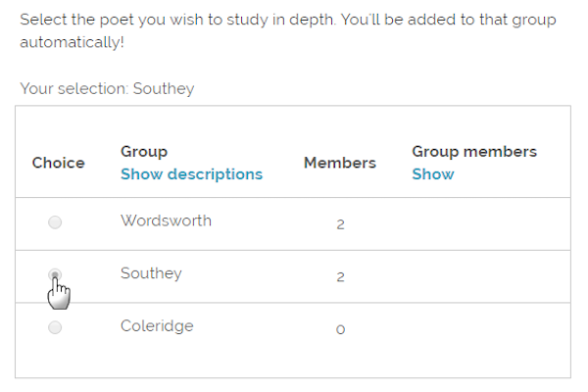Click the Group members column header
The width and height of the screenshot is (588, 392).
[474, 152]
